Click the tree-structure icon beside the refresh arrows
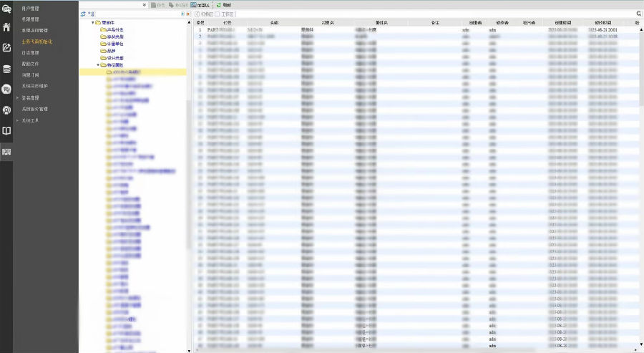This screenshot has width=644, height=353. 91,14
